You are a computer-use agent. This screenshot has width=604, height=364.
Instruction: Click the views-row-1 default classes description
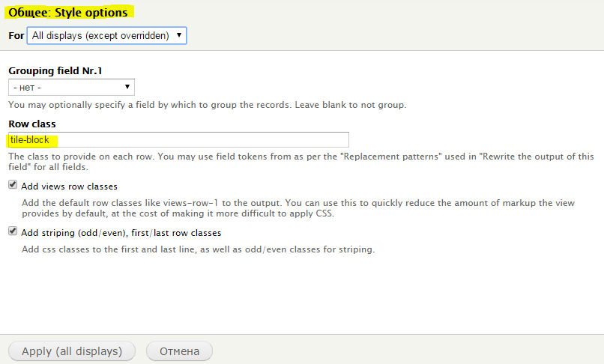[x=298, y=208]
